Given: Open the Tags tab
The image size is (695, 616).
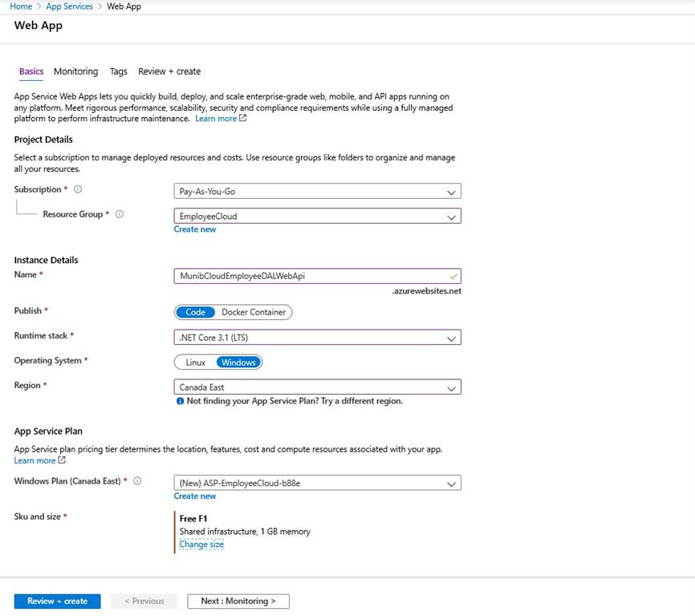Looking at the screenshot, I should click(118, 71).
